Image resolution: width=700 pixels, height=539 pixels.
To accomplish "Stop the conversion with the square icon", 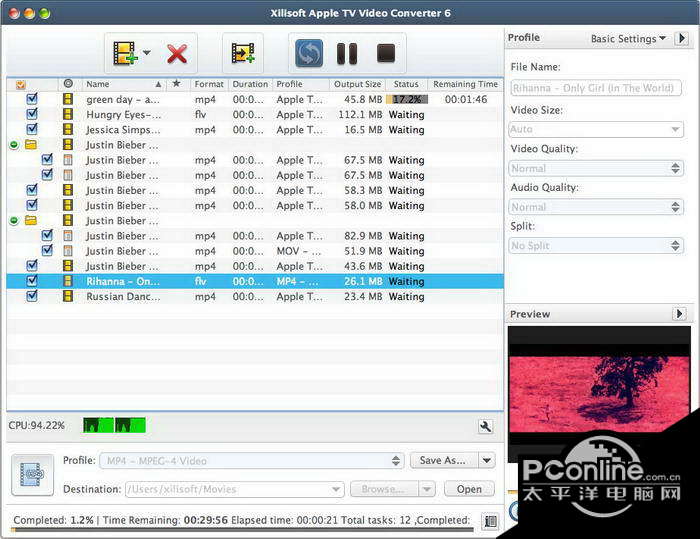I will 385,54.
